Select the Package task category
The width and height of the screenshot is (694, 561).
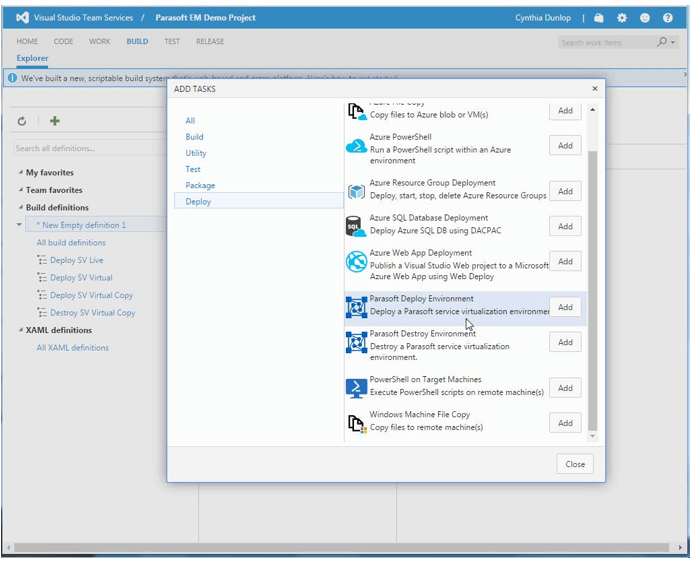[200, 185]
